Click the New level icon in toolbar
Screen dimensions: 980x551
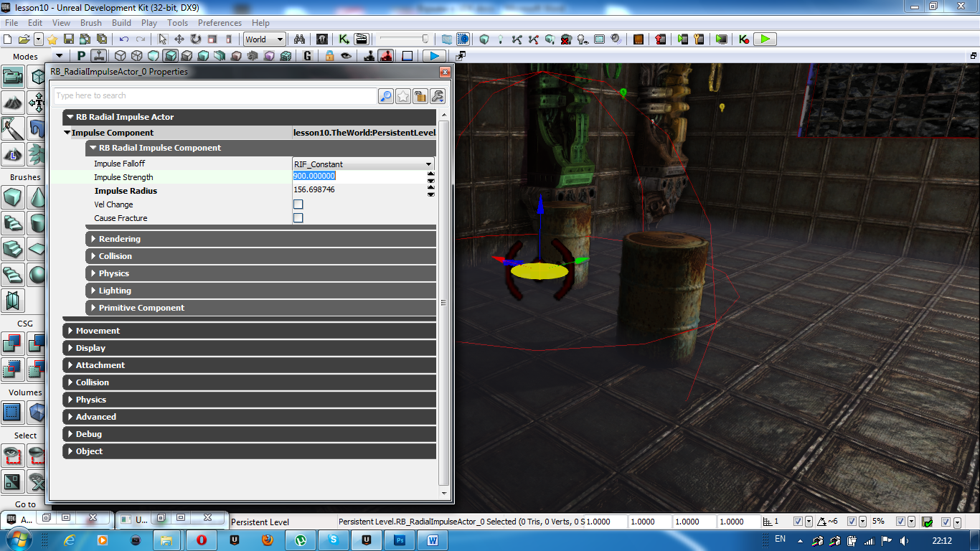8,39
